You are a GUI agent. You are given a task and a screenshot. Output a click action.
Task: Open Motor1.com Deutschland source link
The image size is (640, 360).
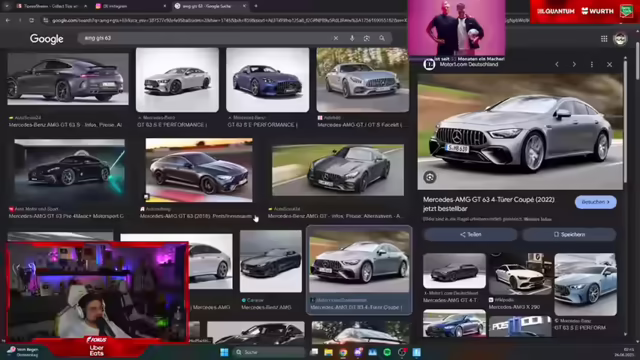point(469,64)
